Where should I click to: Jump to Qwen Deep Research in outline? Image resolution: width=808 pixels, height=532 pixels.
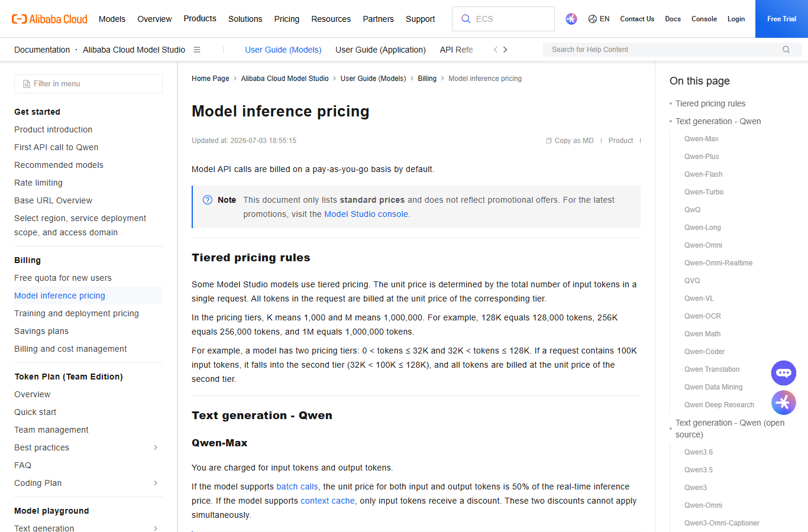pos(719,405)
